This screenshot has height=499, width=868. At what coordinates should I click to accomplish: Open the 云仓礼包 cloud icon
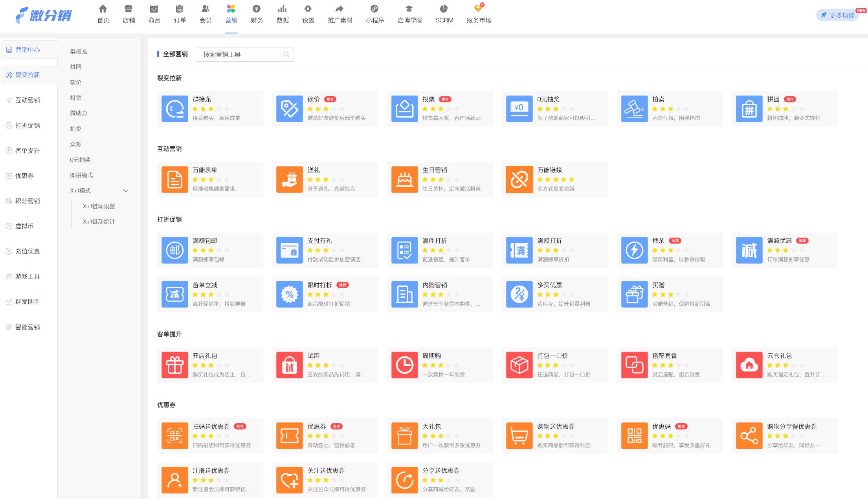749,365
